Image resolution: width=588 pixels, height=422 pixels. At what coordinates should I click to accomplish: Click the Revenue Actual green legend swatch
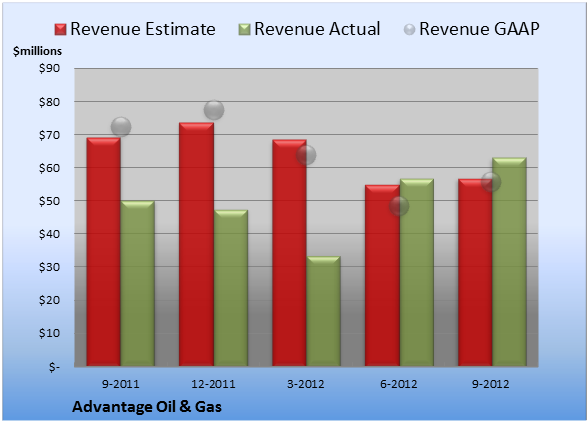pos(244,30)
